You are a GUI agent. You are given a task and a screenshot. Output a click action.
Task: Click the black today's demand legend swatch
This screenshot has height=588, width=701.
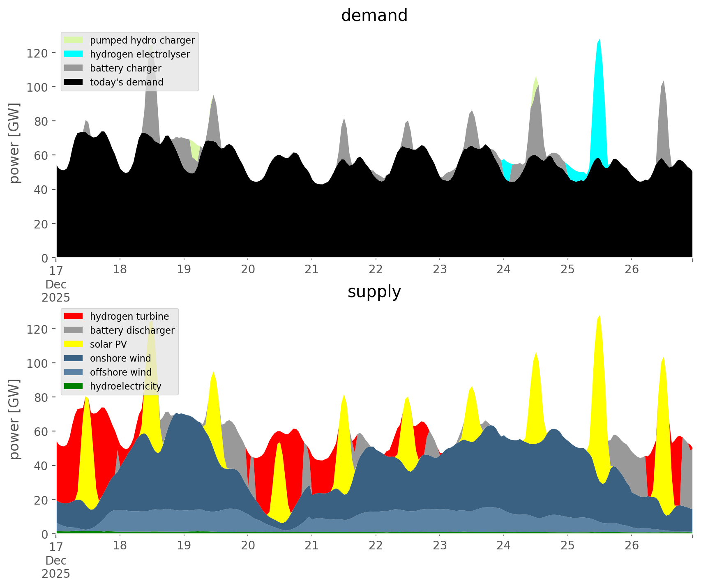(74, 82)
